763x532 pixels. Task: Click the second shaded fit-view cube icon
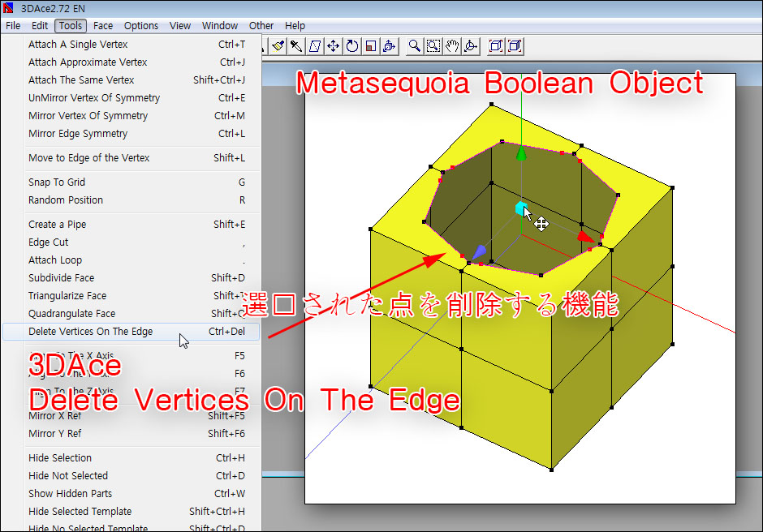[x=515, y=46]
